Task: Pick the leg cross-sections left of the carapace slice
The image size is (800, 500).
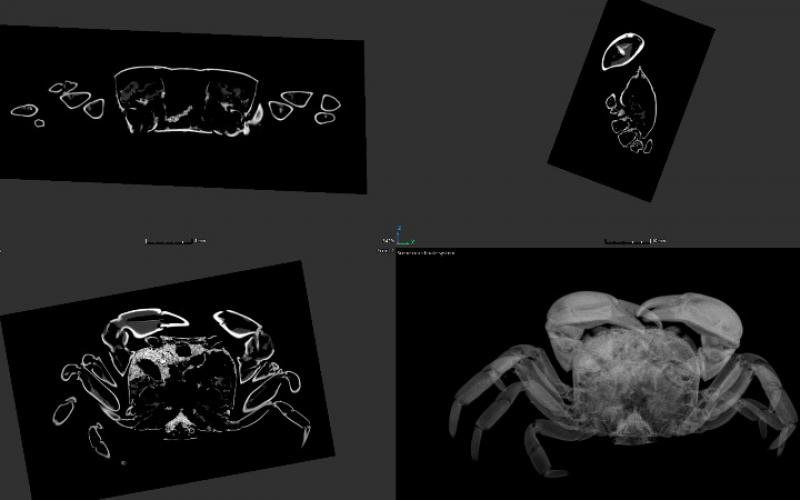Action: [65, 102]
